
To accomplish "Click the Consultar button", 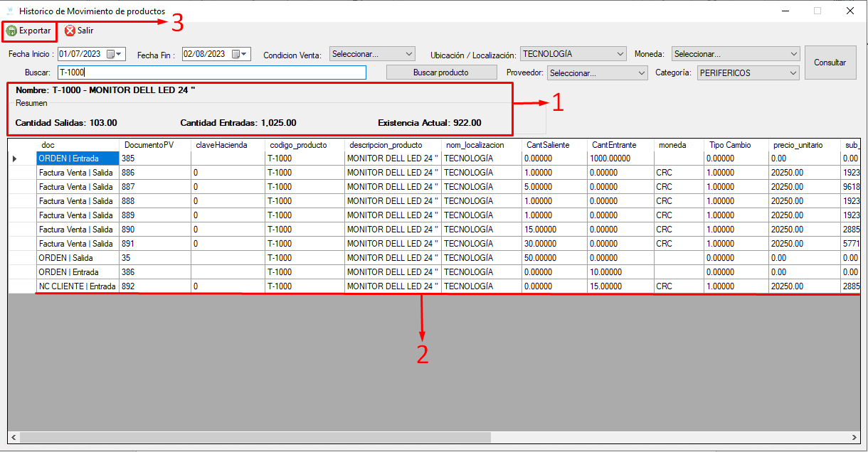I will [x=830, y=63].
